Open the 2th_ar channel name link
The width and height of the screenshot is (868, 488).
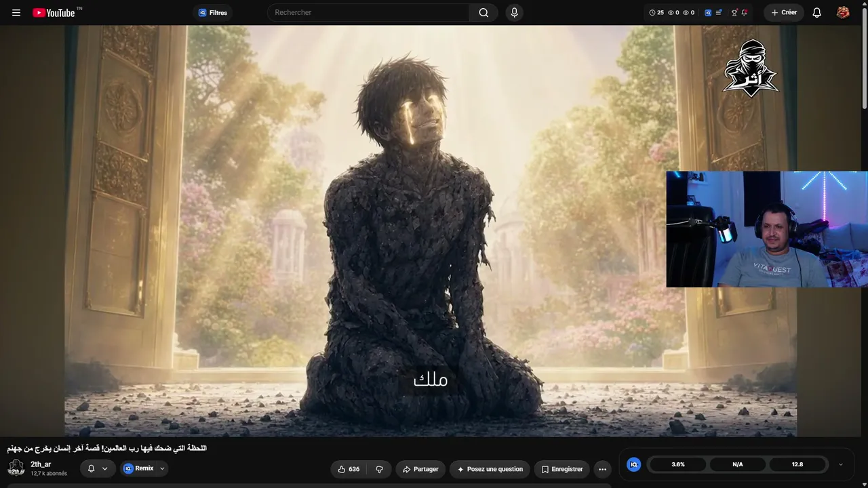pyautogui.click(x=41, y=464)
